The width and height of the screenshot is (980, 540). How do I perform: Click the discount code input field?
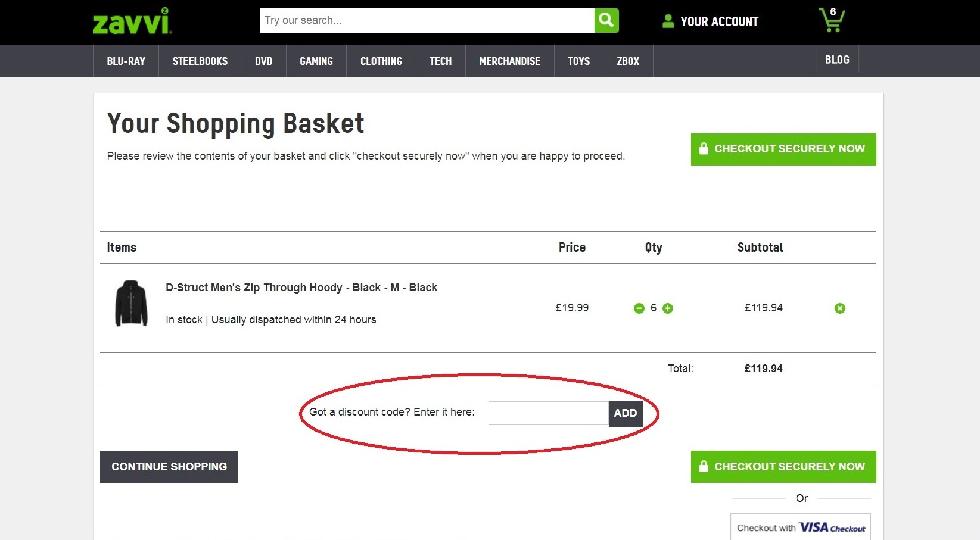(547, 413)
